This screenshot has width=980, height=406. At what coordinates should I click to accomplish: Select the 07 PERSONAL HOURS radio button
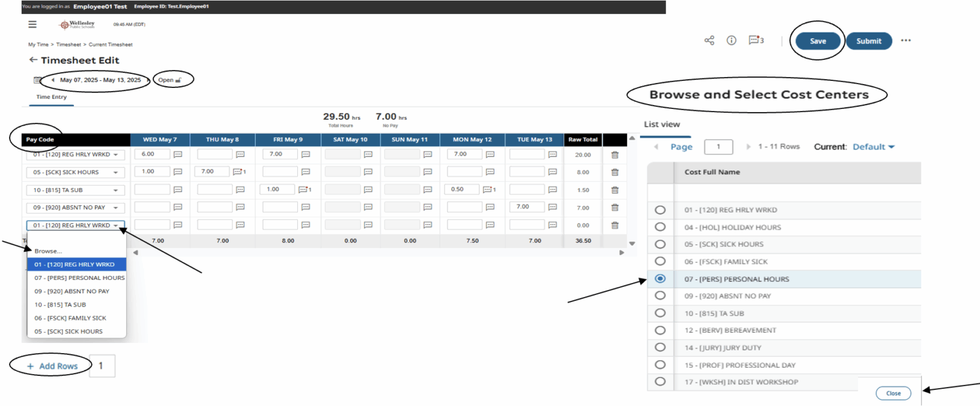tap(660, 279)
